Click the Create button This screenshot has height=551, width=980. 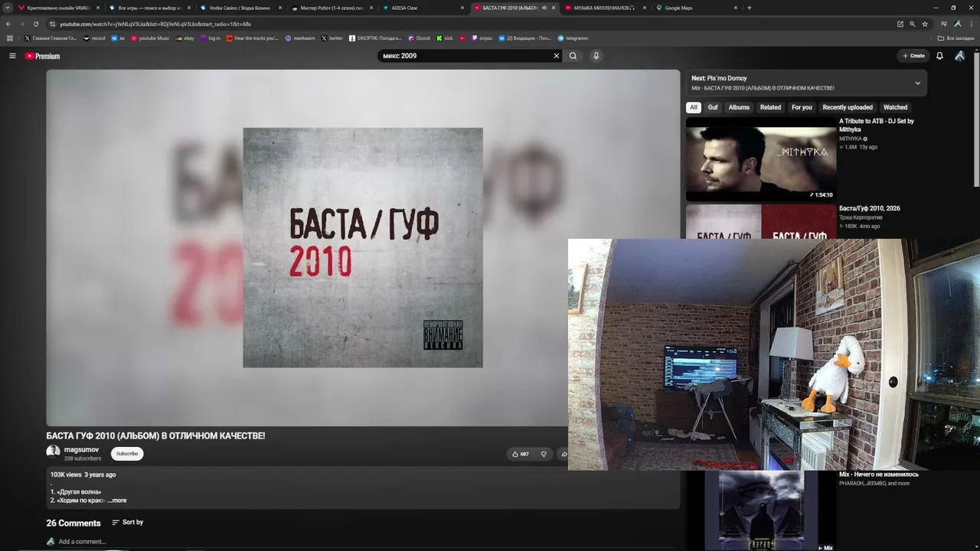(913, 56)
